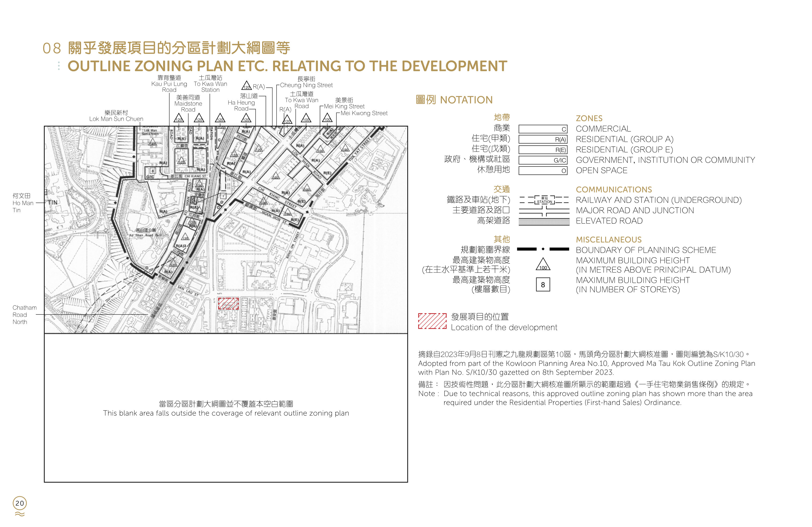This screenshot has height=527, width=812.
Task: Click the red hatched legend swatch
Action: click(432, 321)
